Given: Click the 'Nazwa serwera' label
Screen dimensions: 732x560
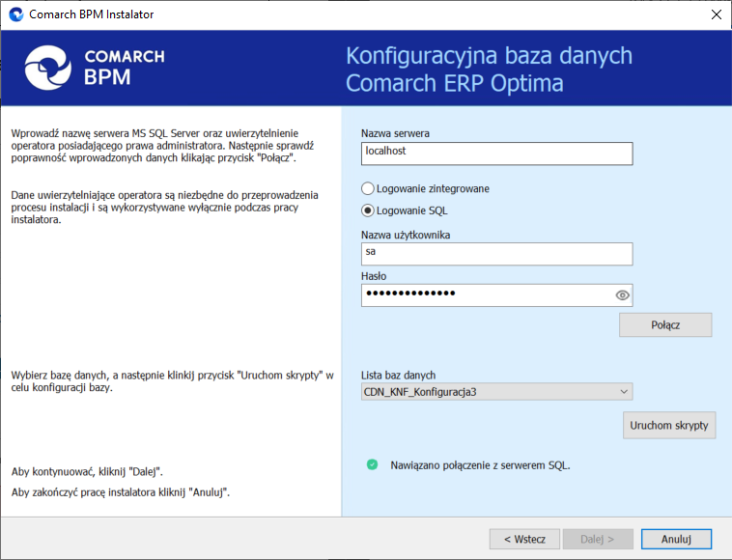Looking at the screenshot, I should pyautogui.click(x=395, y=133).
